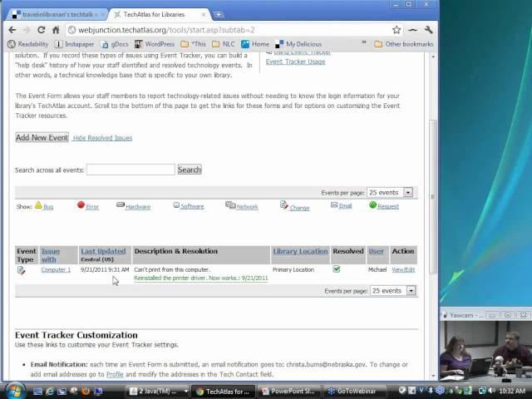Expand the hidden bookmarks chevron
This screenshot has width=532, height=399.
click(364, 42)
